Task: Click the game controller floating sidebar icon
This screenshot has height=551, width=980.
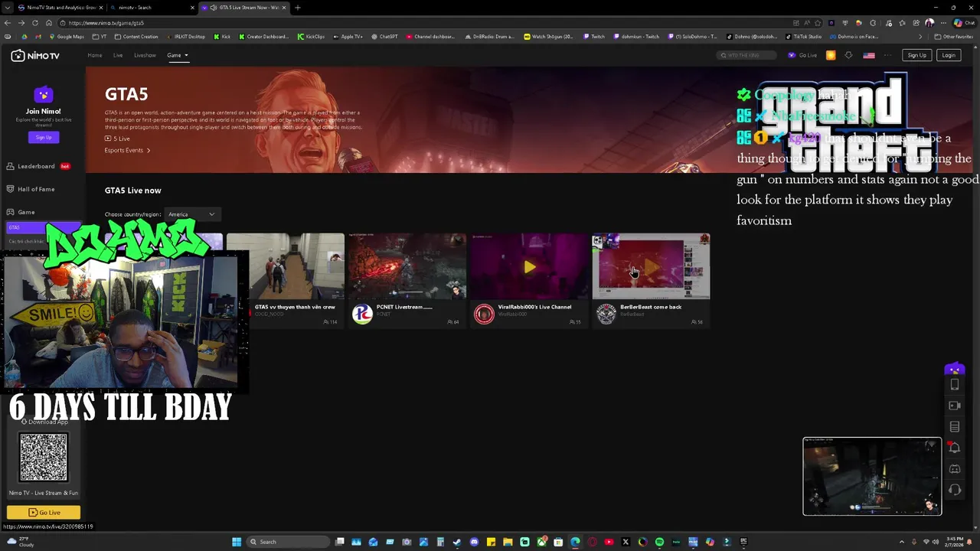Action: point(954,469)
